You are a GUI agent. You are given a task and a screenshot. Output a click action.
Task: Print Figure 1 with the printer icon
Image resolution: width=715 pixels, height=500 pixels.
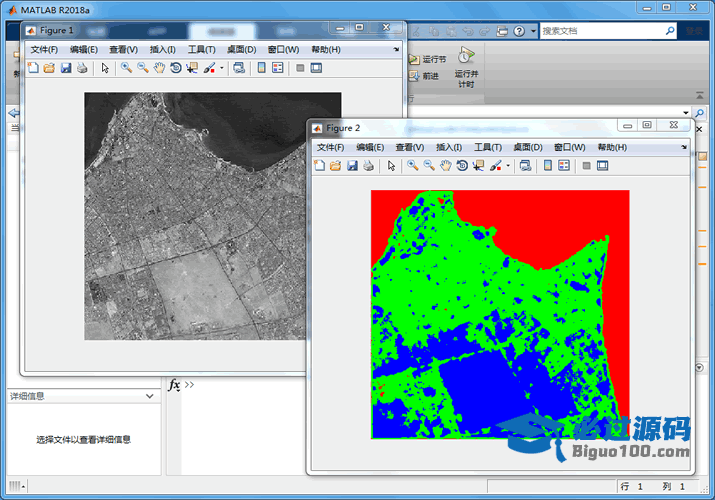[x=82, y=68]
